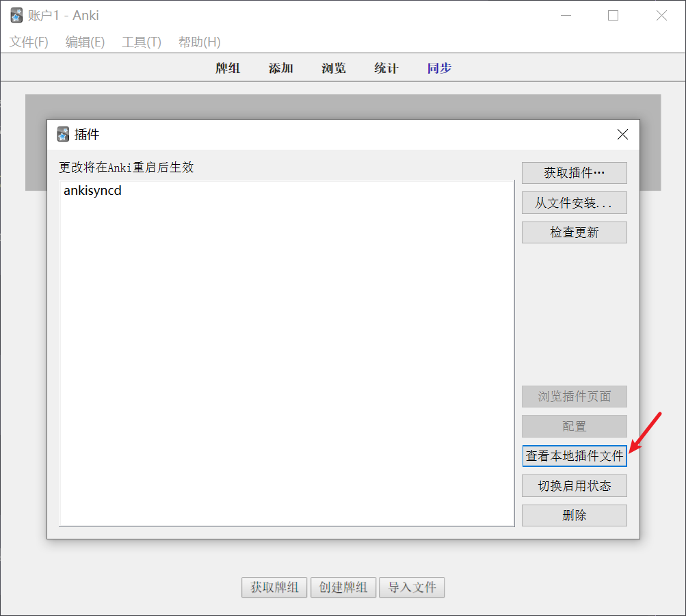Screen dimensions: 686x616
Task: Click the 创建牌组 button at the bottom
Action: [343, 587]
